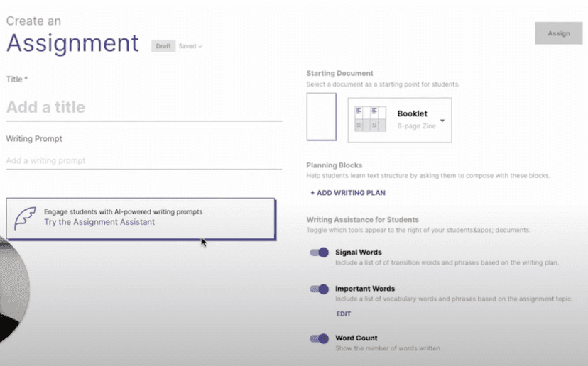Click EDIT under Important Words
Screen dimensions: 588x366
click(x=343, y=314)
